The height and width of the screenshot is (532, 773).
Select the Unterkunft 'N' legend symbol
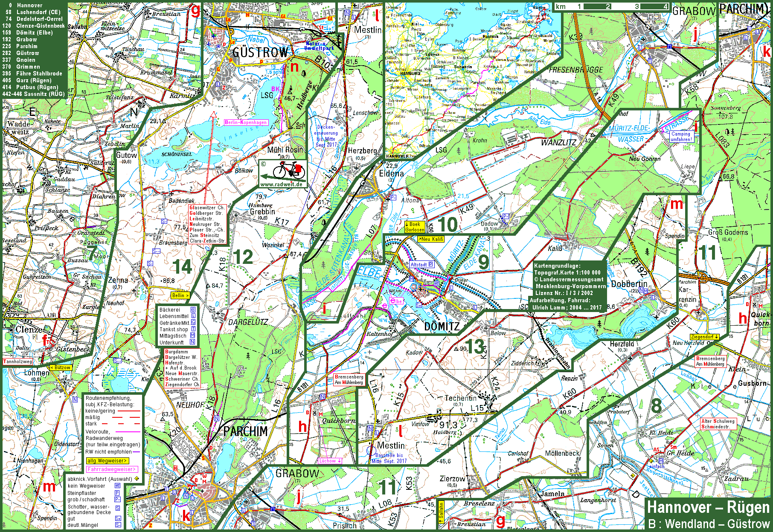pyautogui.click(x=192, y=342)
